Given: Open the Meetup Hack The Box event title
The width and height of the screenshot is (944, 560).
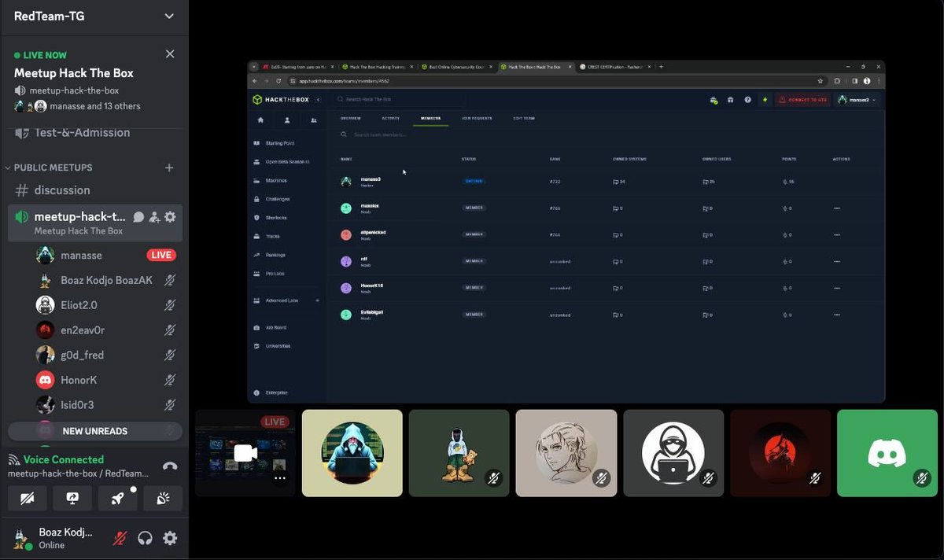Looking at the screenshot, I should [74, 73].
